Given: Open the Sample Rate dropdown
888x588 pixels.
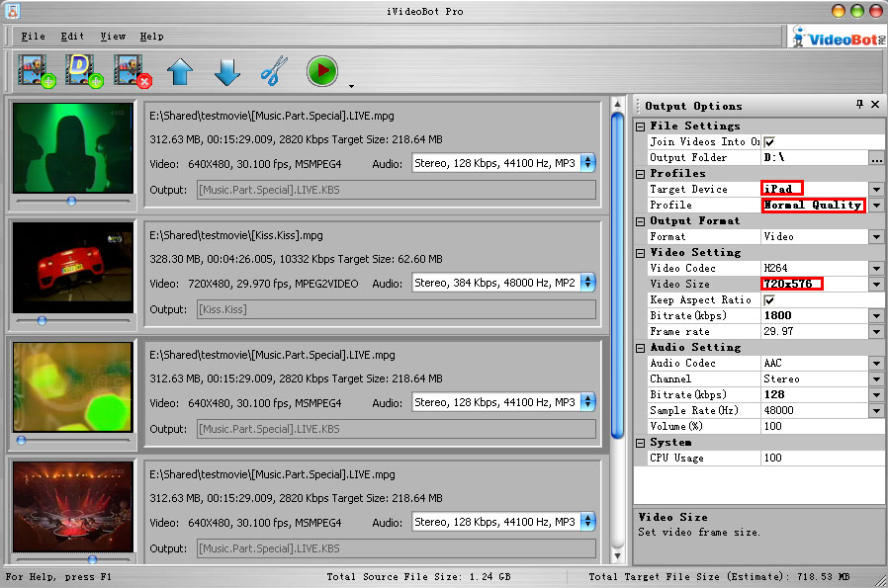Looking at the screenshot, I should (876, 411).
